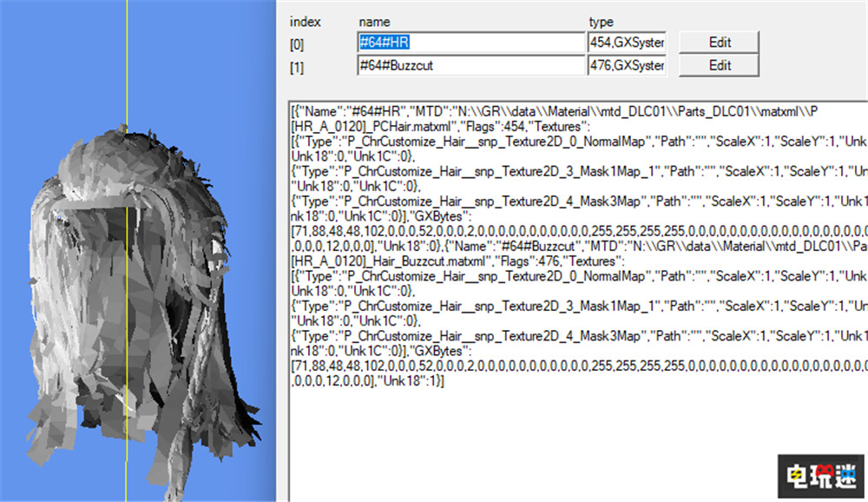This screenshot has height=502, width=868.
Task: Select the [1] index label
Action: (299, 66)
